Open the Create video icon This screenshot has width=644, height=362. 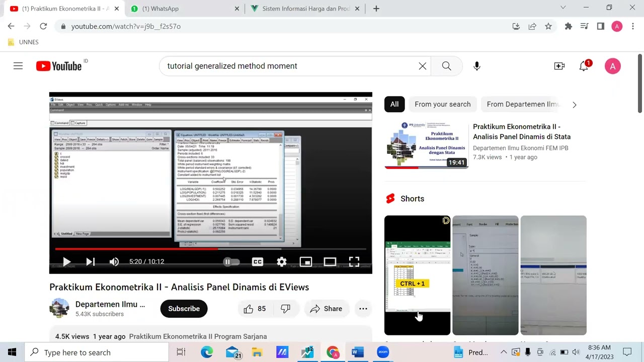[559, 66]
